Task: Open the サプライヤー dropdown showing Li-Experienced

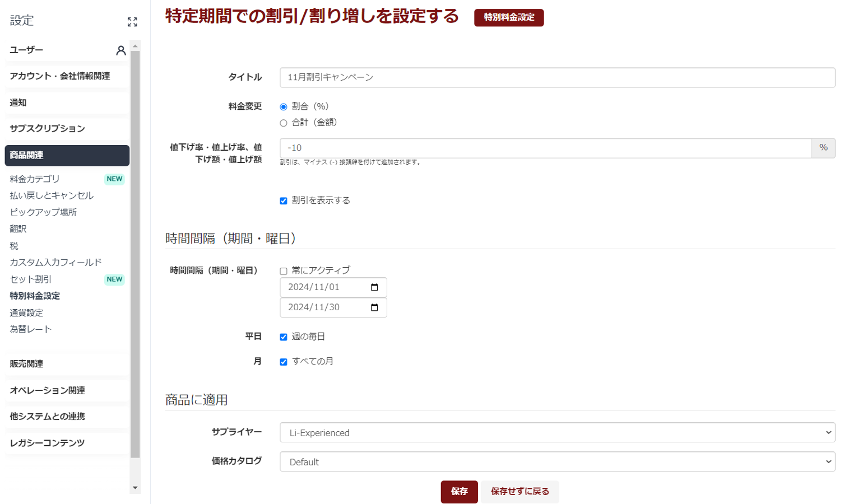Action: pos(557,432)
